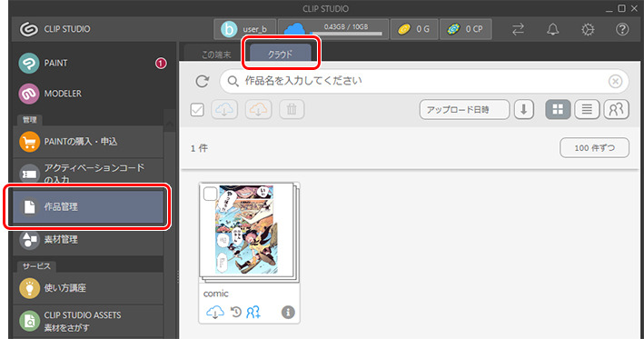Click the comic add collaborators icon

coord(253,313)
